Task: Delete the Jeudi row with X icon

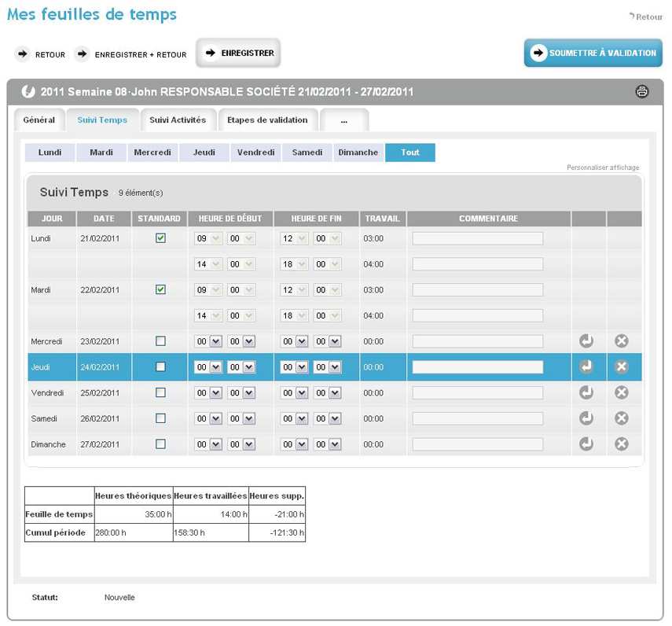Action: point(622,366)
